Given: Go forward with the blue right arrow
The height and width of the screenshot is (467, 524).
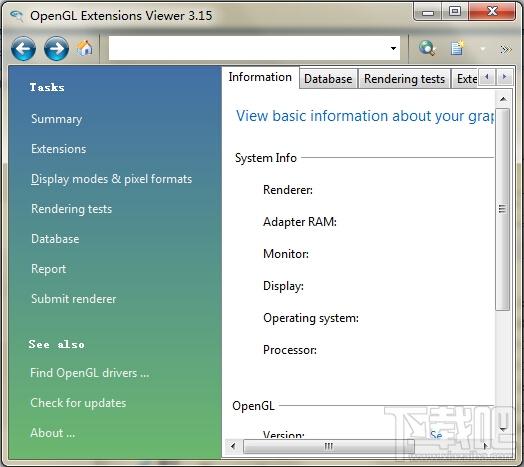Looking at the screenshot, I should click(x=56, y=49).
